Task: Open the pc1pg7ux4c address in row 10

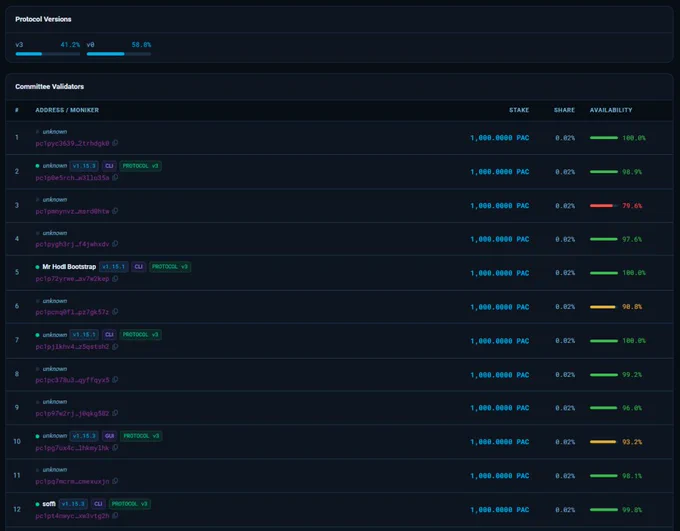Action: [x=72, y=448]
